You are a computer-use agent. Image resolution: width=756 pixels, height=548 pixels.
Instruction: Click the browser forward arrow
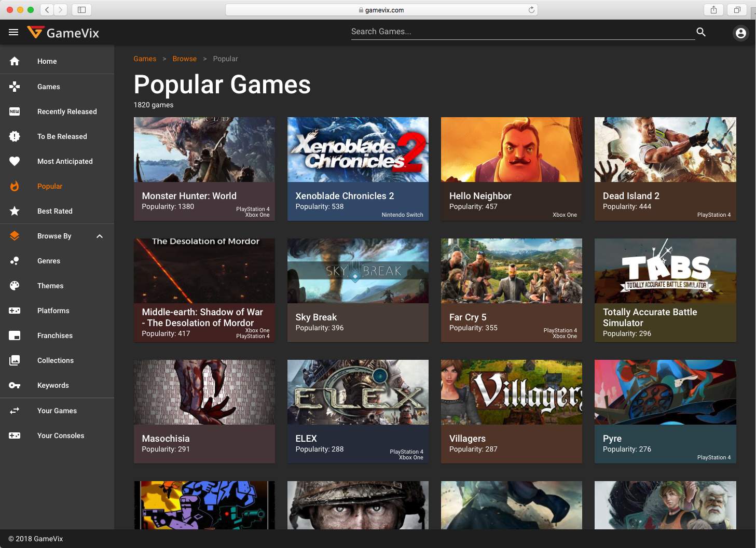click(61, 10)
